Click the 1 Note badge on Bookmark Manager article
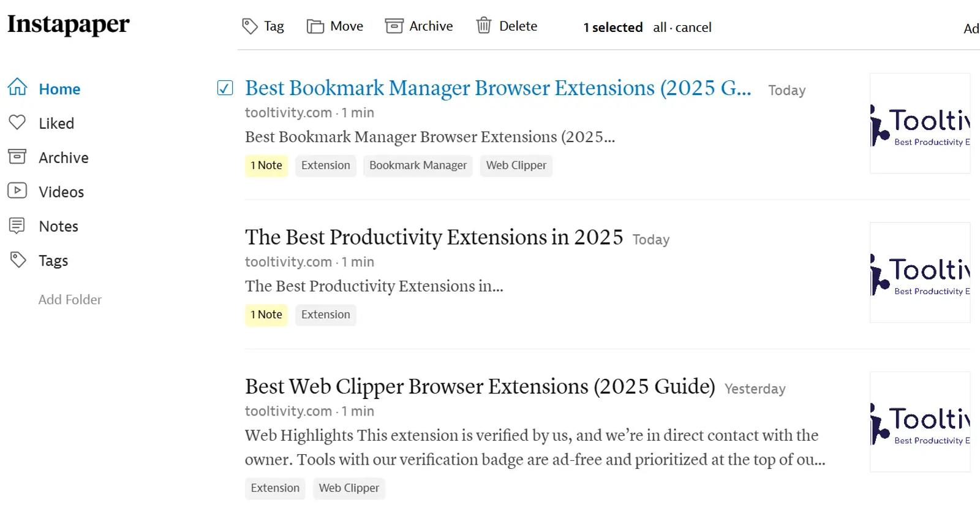The width and height of the screenshot is (980, 513). pyautogui.click(x=266, y=165)
